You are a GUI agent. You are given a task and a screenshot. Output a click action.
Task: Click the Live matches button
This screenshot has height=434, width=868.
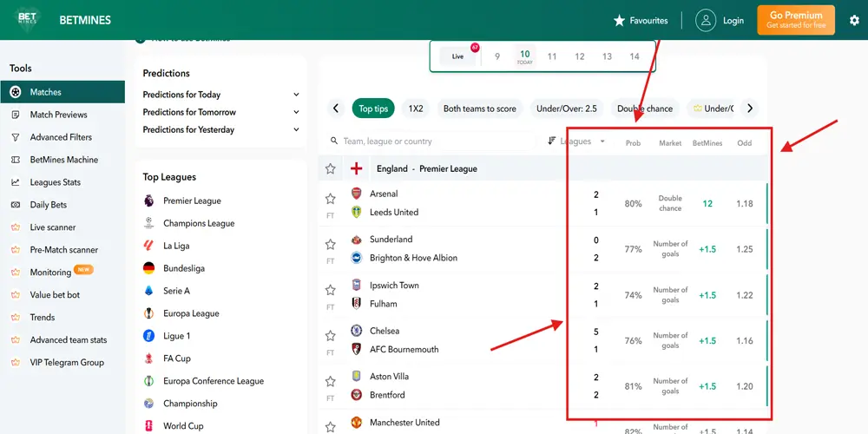pyautogui.click(x=457, y=56)
